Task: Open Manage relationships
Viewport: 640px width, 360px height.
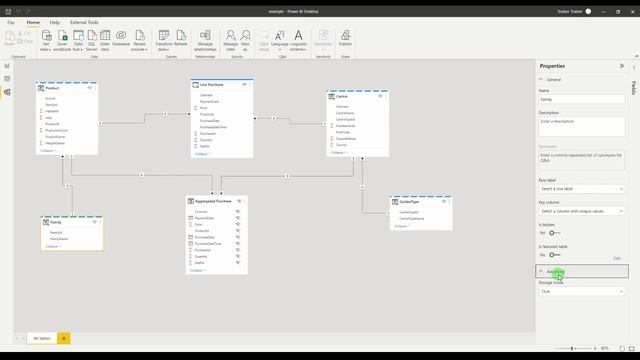Action: (205, 41)
